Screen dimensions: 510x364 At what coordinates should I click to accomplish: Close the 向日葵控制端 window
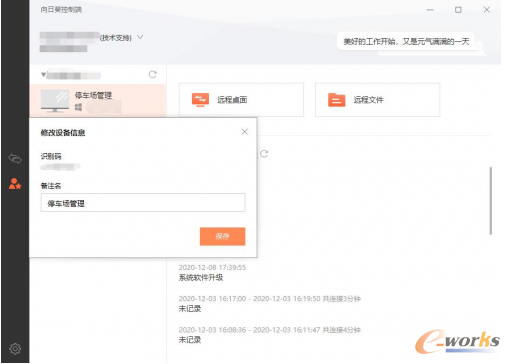coord(487,10)
